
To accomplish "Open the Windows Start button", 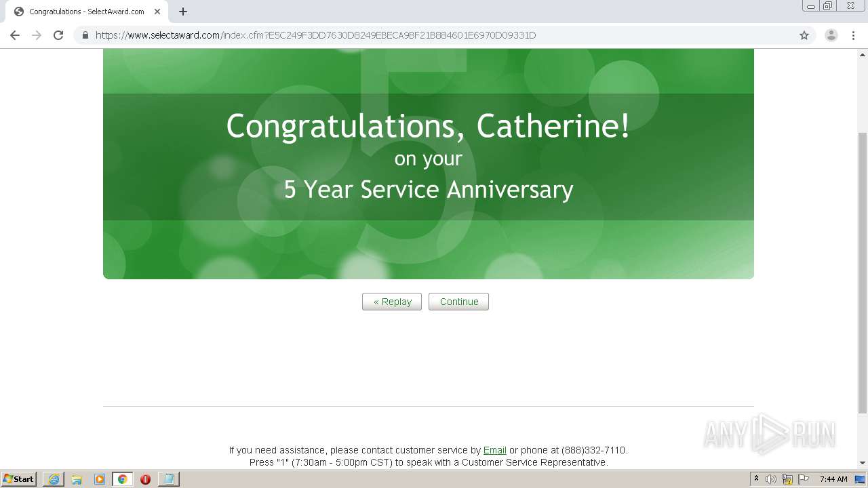I will point(19,479).
